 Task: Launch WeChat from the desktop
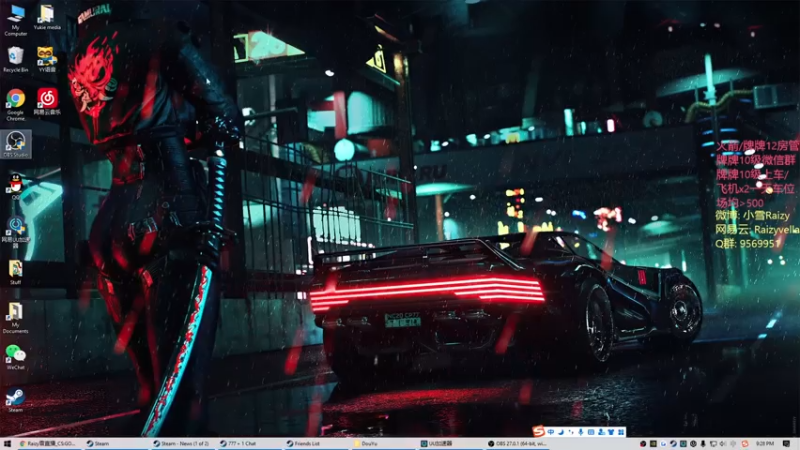16,357
